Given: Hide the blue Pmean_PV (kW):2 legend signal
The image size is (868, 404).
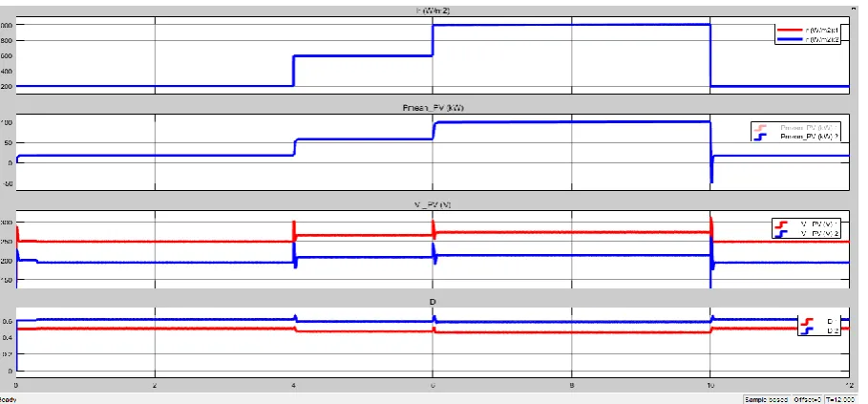Looking at the screenshot, I should click(794, 137).
